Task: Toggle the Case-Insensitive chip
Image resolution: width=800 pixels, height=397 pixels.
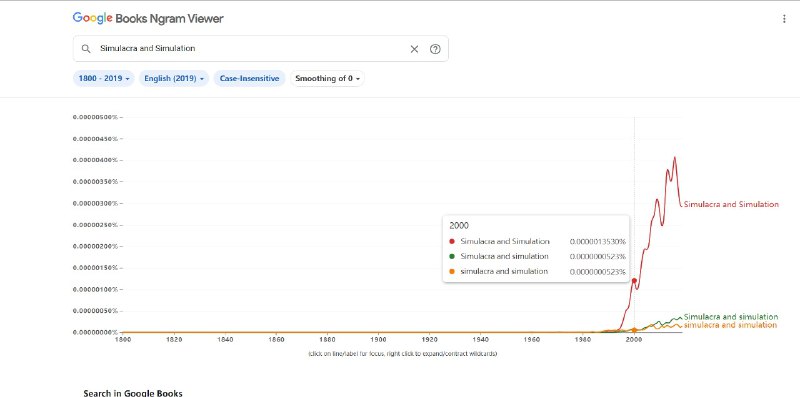Action: pyautogui.click(x=249, y=79)
